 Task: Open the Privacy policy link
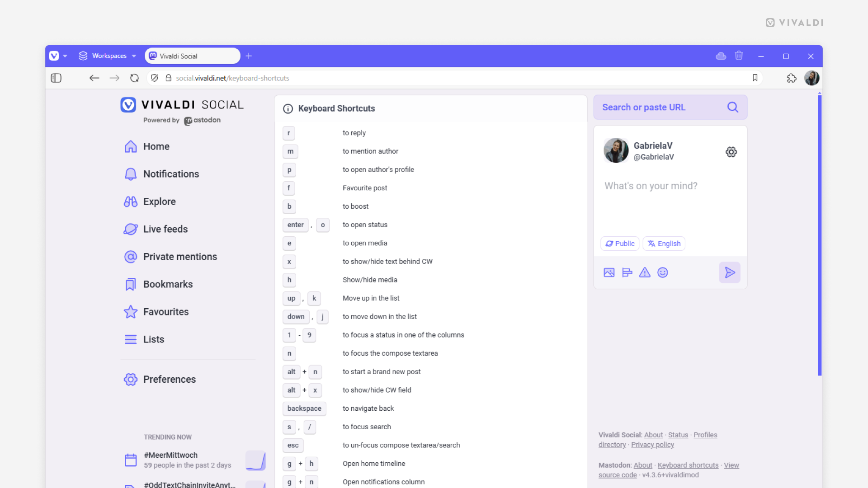652,445
